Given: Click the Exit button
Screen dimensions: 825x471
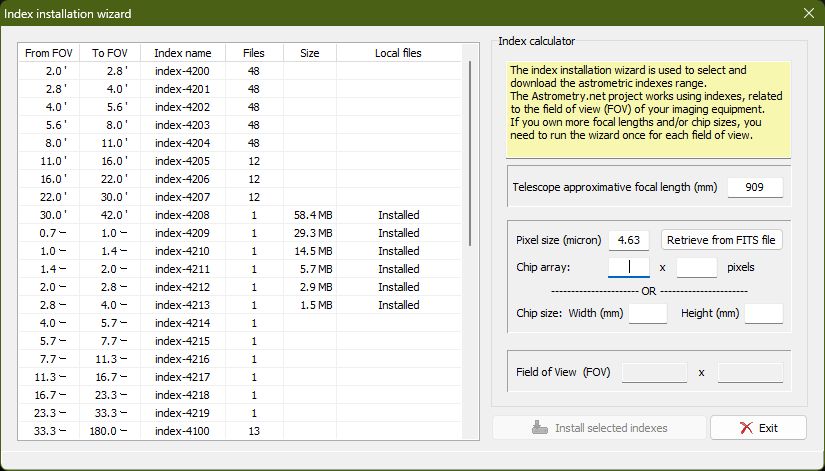Looking at the screenshot, I should click(x=758, y=428).
